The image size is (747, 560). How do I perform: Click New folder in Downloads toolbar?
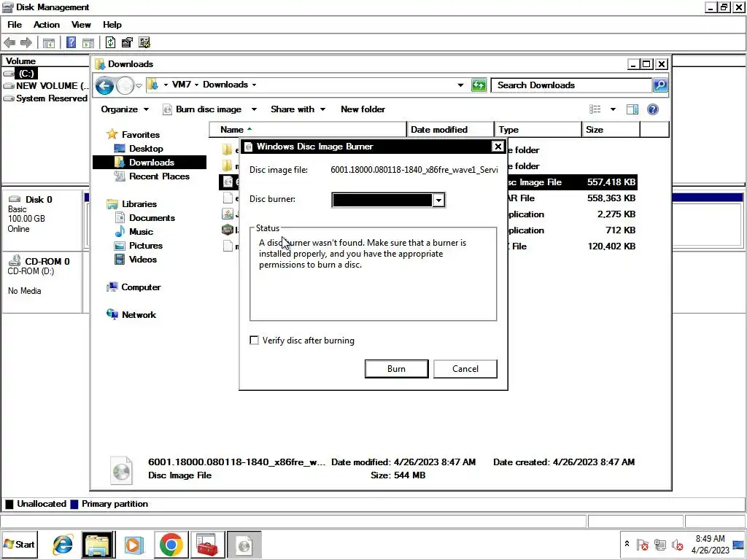click(x=363, y=109)
